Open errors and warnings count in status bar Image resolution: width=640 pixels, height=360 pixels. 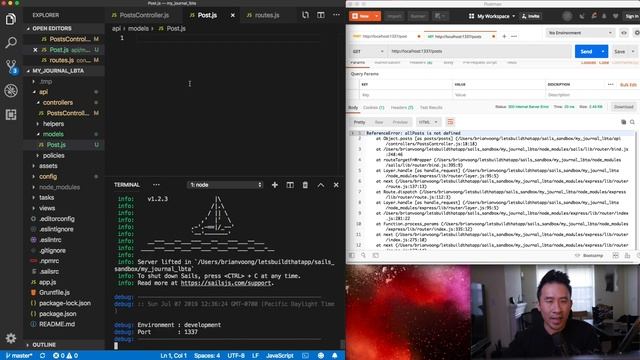pyautogui.click(x=65, y=356)
